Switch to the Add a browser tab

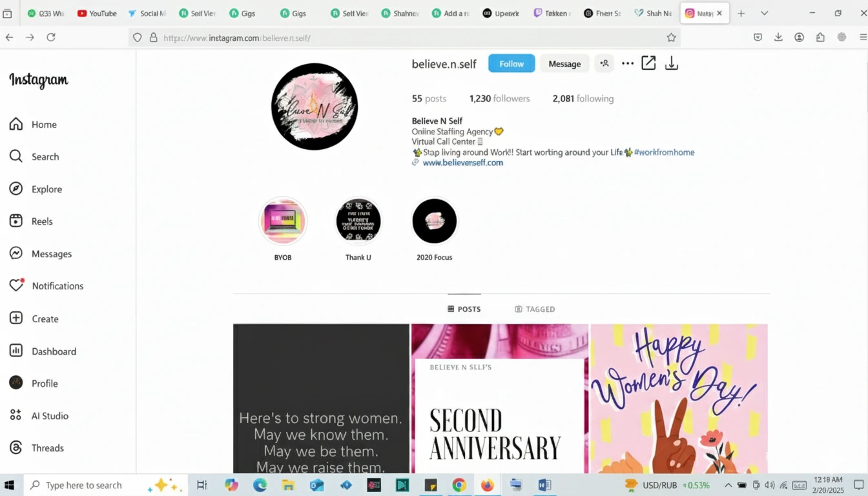pos(450,13)
